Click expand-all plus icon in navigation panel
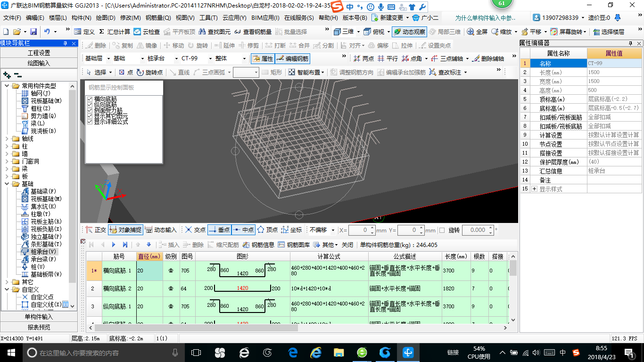Screen dimensions: 644x362 pyautogui.click(x=7, y=74)
